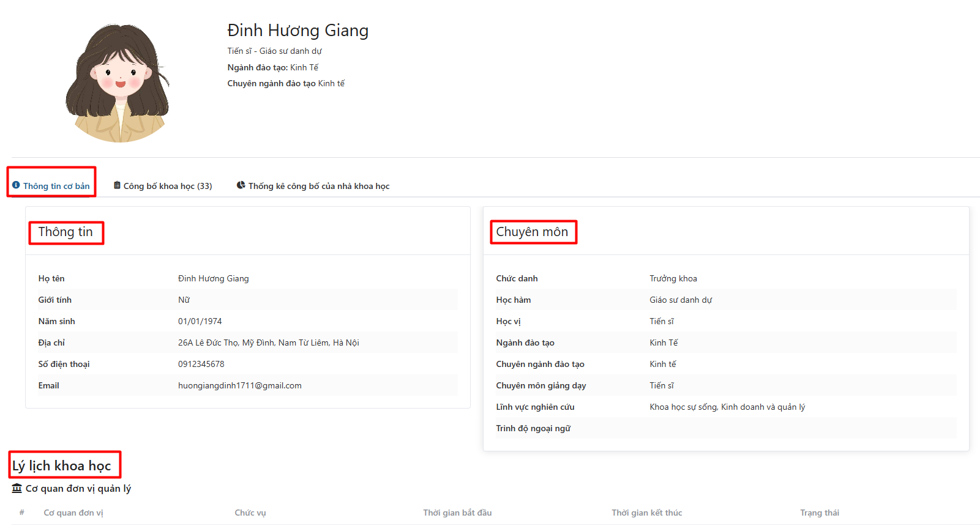Click the Chuyên môn card heading
This screenshot has height=526, width=980.
[531, 232]
